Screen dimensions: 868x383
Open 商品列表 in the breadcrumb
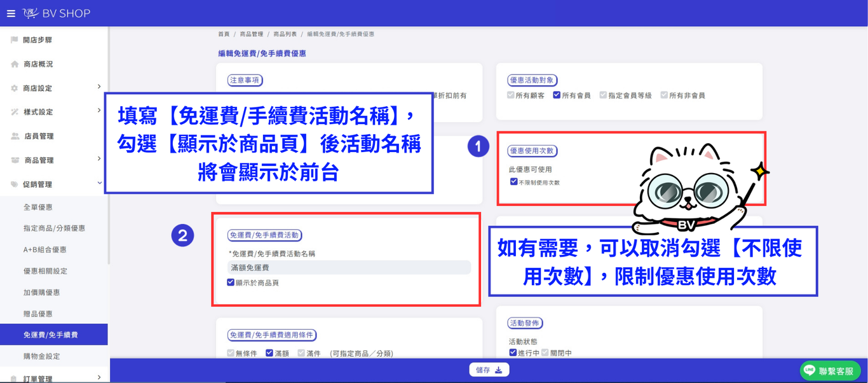[285, 34]
